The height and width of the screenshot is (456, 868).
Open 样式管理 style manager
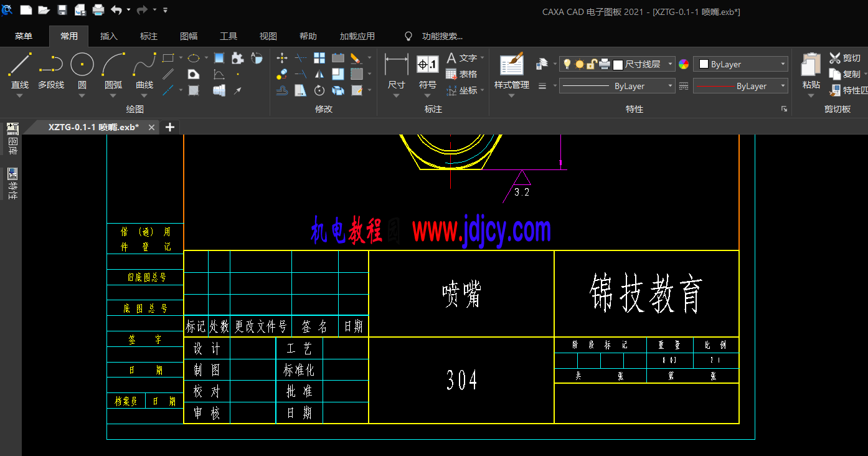(x=512, y=70)
